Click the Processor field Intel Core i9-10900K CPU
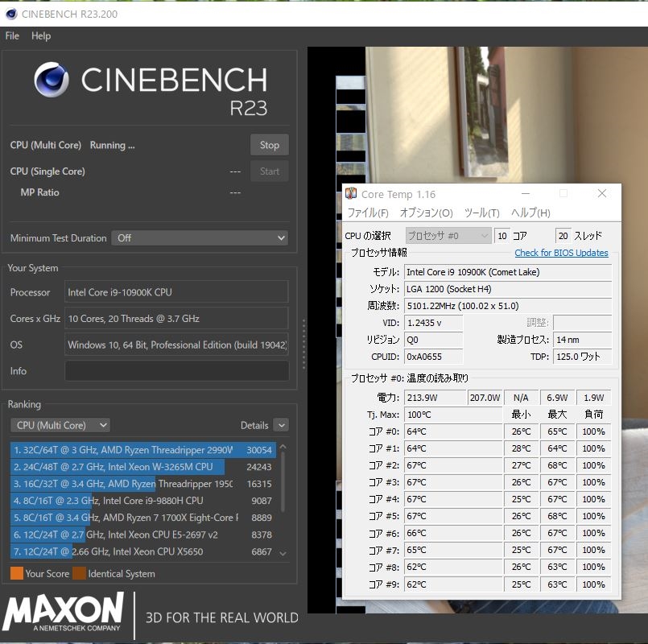The image size is (648, 644). pyautogui.click(x=177, y=292)
